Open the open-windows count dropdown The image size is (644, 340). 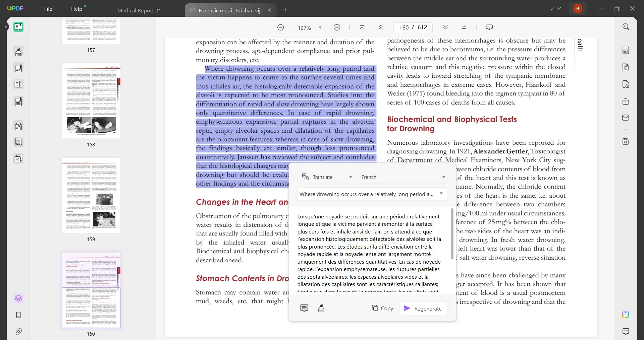pyautogui.click(x=556, y=8)
